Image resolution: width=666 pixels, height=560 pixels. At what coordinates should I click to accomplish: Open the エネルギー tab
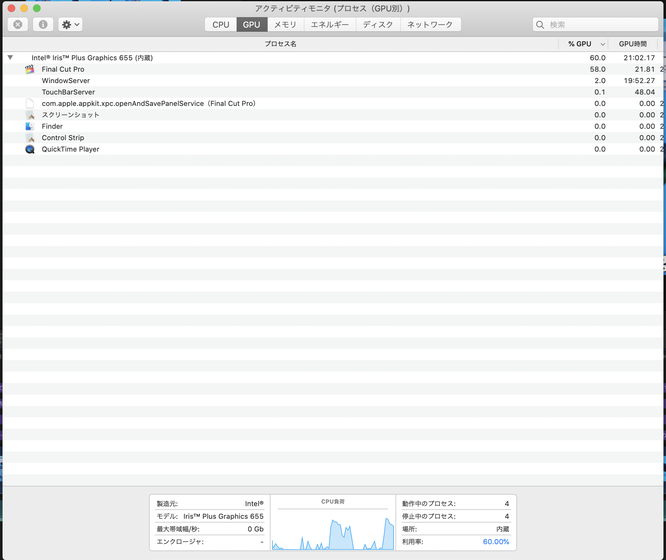[x=330, y=25]
